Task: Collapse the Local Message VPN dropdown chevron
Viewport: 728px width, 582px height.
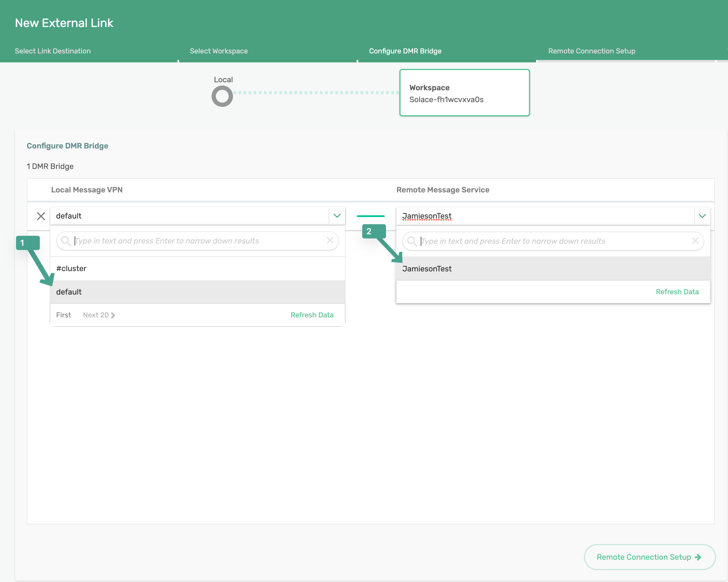Action: coord(337,216)
